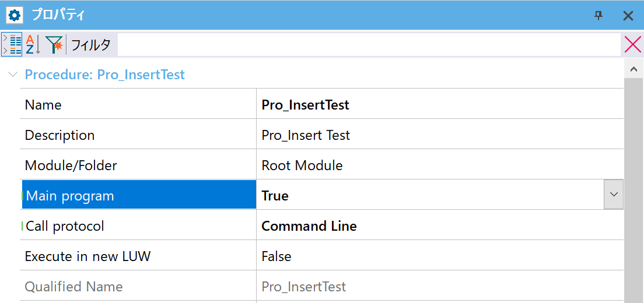Image resolution: width=644 pixels, height=303 pixels.
Task: Click the categorized view icon
Action: (12, 44)
